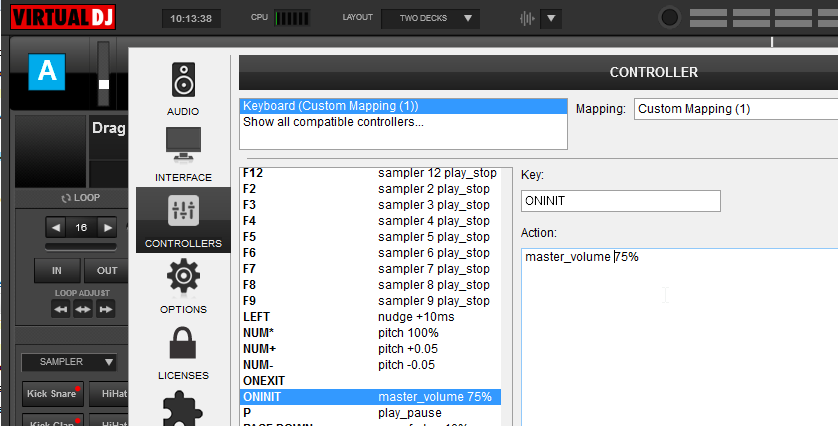Select the F7 mapping row
838x426 pixels.
(370, 269)
